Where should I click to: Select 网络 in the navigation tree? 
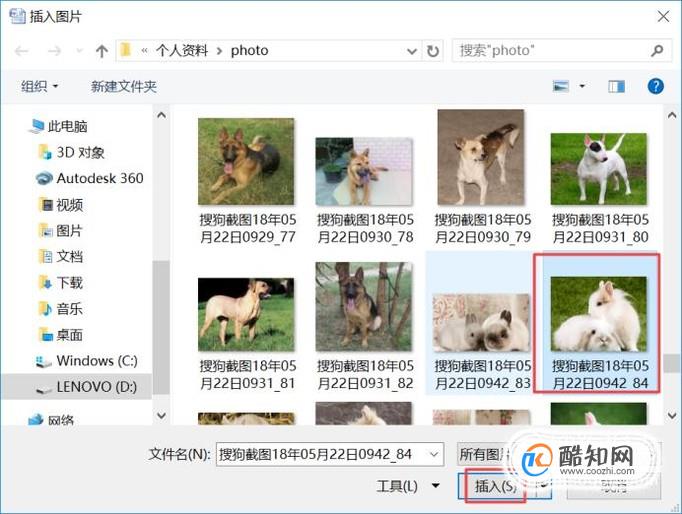[51, 420]
